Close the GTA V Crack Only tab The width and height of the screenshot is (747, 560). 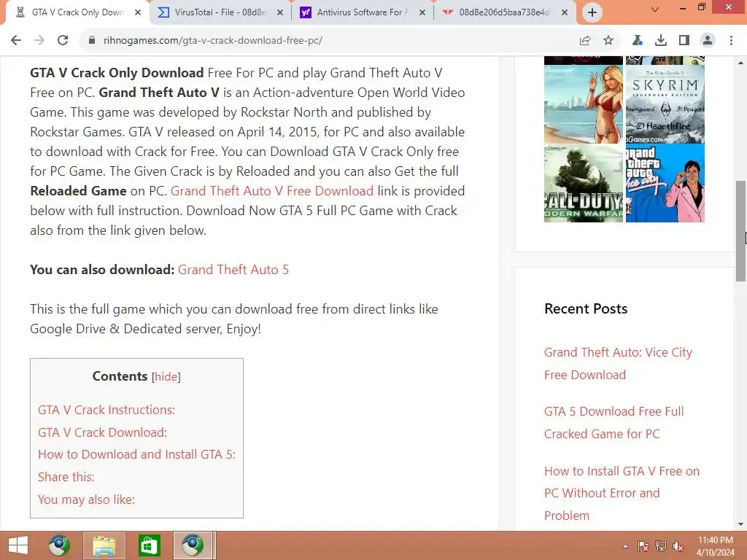point(138,13)
